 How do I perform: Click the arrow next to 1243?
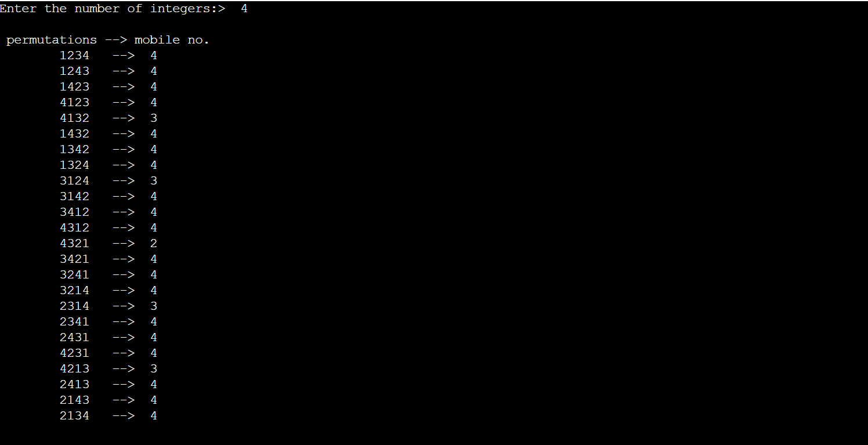coord(124,71)
